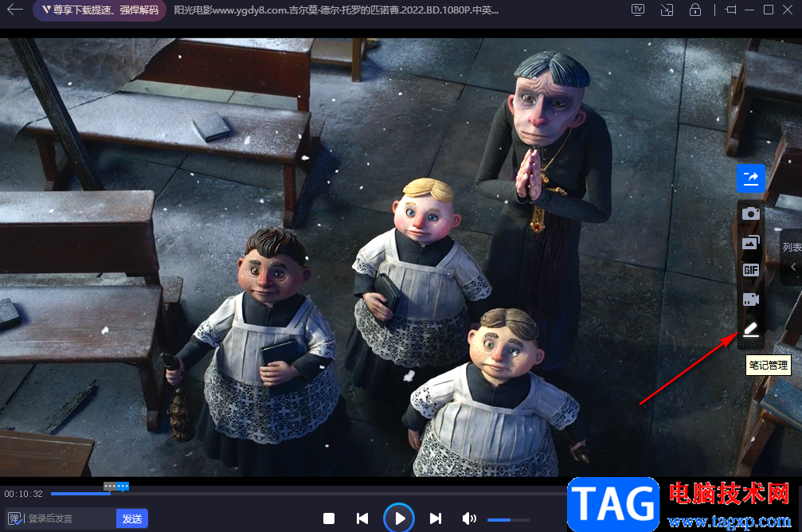The image size is (802, 532).
Task: Play the video
Action: click(x=399, y=518)
